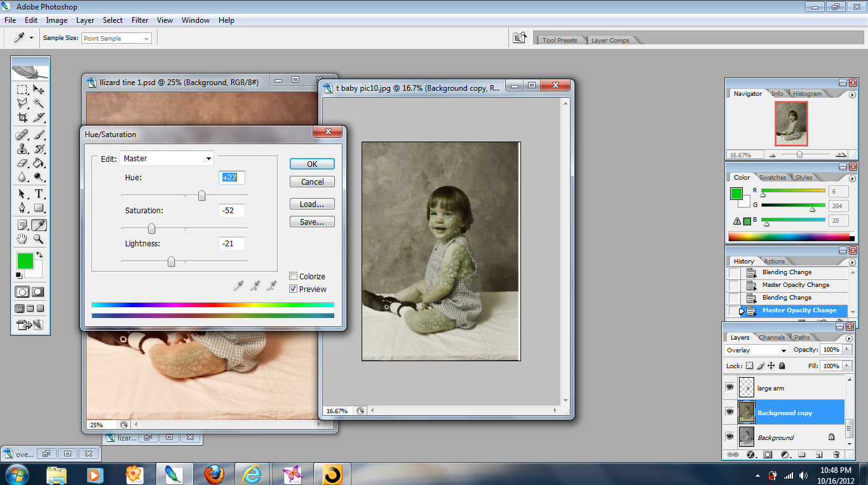Toggle lock all padlock icon
The height and width of the screenshot is (485, 868).
click(782, 366)
